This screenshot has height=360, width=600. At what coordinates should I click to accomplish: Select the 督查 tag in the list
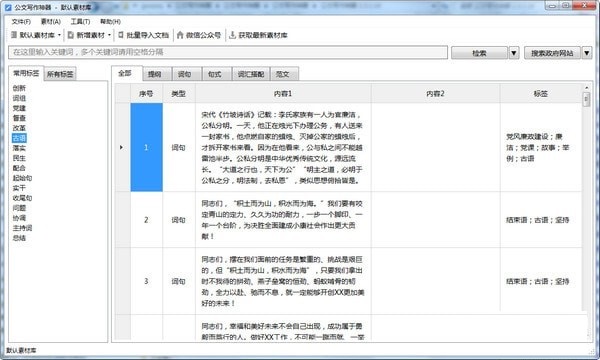(x=19, y=118)
